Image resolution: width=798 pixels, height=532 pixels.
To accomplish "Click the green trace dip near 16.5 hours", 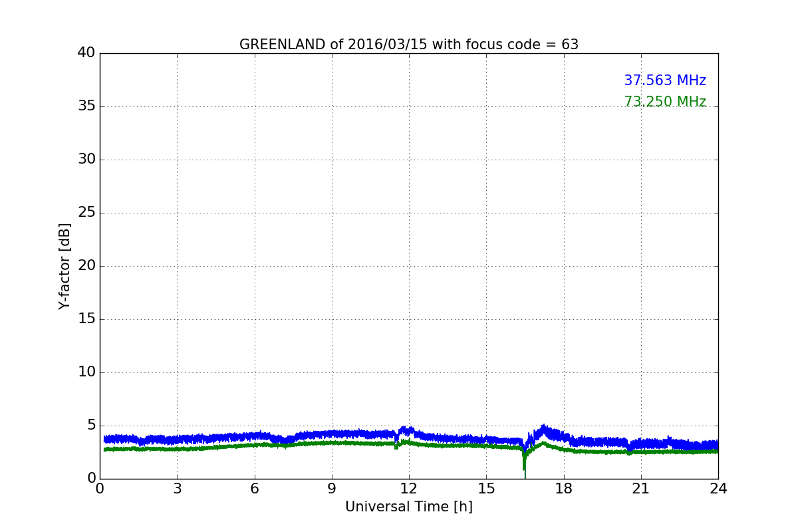I will 525,465.
